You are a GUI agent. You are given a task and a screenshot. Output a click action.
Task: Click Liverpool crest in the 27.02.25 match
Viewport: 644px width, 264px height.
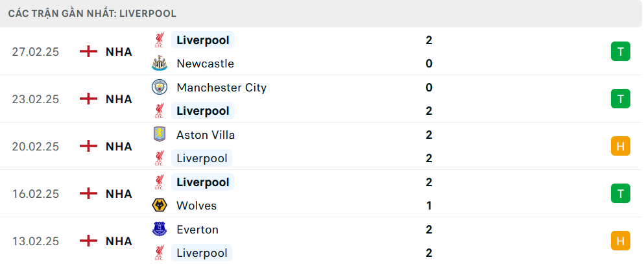point(159,40)
